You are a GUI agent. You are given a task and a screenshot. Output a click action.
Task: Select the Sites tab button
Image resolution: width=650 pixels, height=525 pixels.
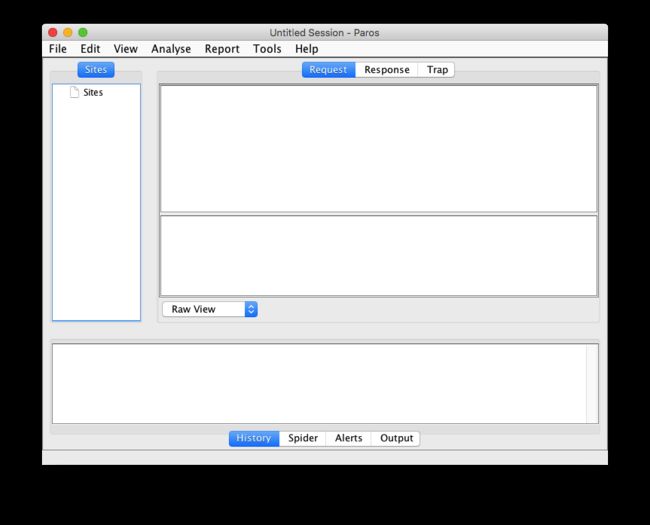96,70
